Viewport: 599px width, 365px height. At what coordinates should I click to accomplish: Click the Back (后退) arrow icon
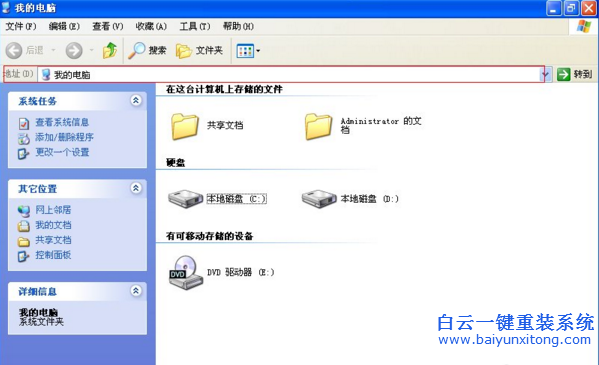14,50
